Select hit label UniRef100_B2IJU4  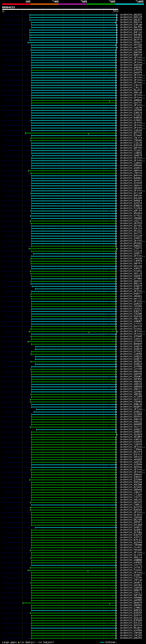point(131,193)
